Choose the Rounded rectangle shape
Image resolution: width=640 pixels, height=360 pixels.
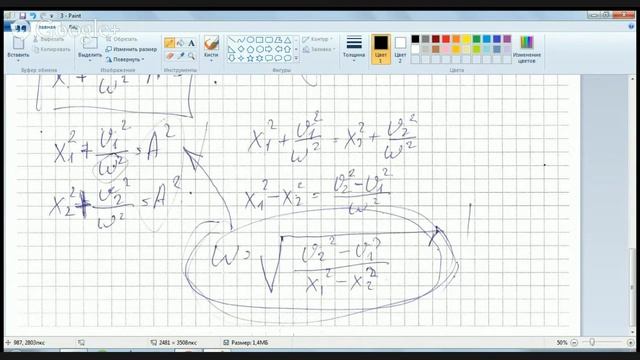[269, 40]
